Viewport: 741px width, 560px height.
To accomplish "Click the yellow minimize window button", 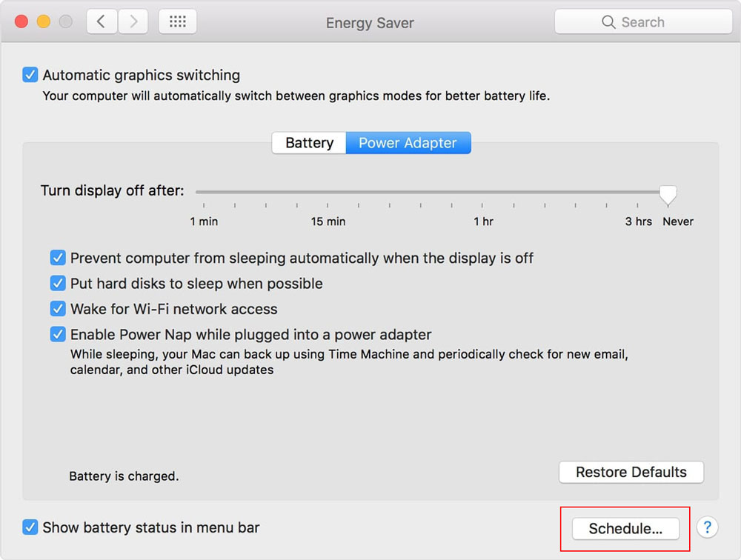I will coord(45,22).
